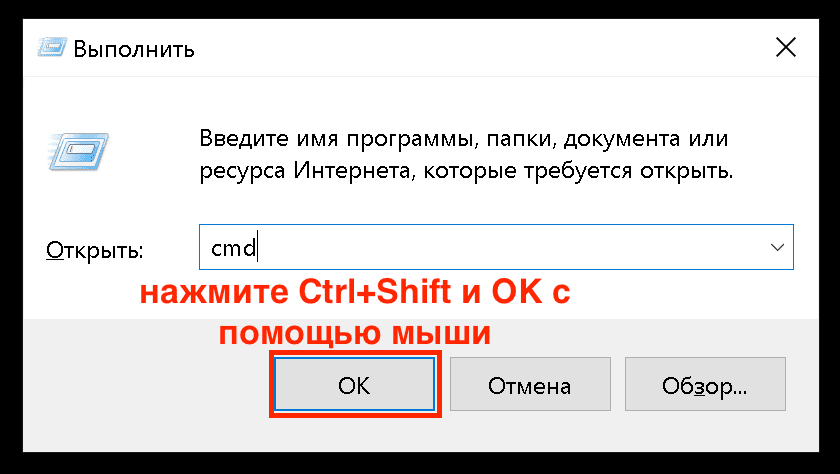840x474 pixels.
Task: Click the Выполнить title text
Action: [x=134, y=49]
